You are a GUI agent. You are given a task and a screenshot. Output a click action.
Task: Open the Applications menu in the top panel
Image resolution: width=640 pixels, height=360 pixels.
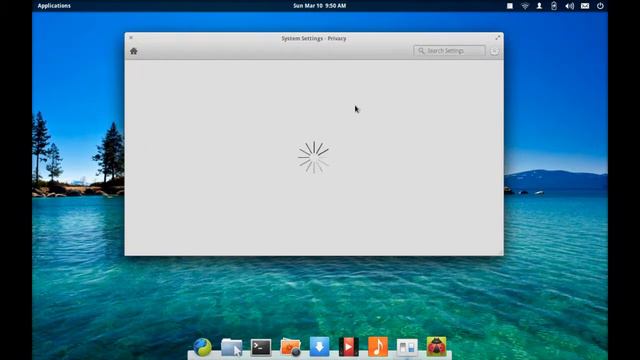coord(54,6)
